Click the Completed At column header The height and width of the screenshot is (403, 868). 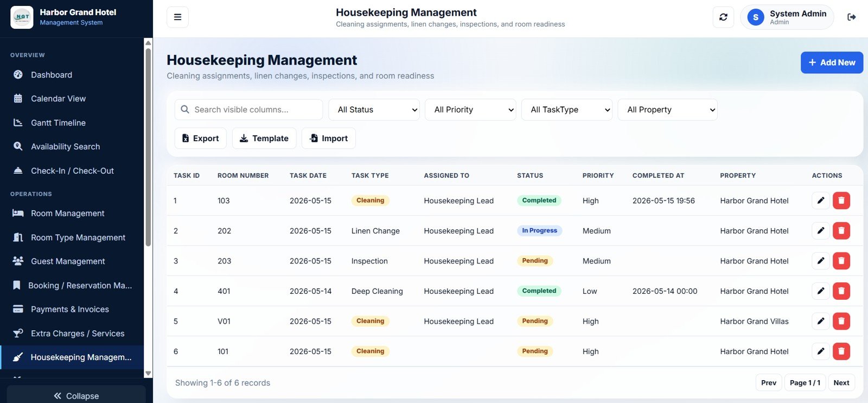click(x=658, y=175)
